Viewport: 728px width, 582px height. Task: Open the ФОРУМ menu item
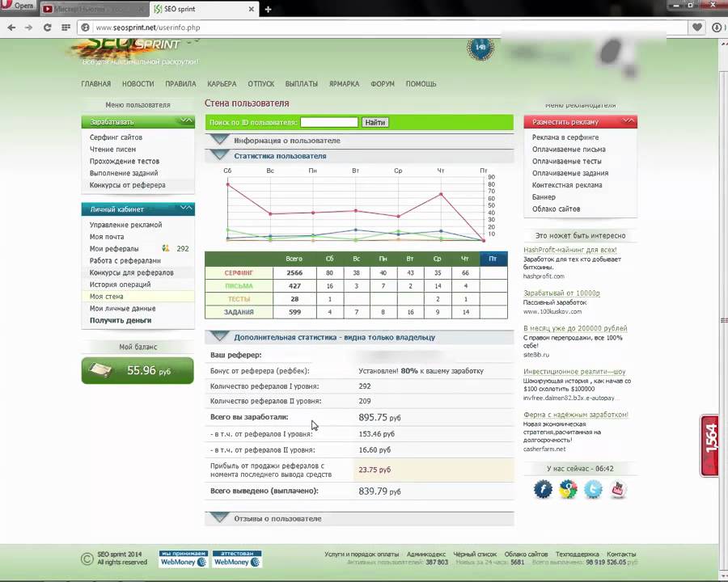(382, 84)
